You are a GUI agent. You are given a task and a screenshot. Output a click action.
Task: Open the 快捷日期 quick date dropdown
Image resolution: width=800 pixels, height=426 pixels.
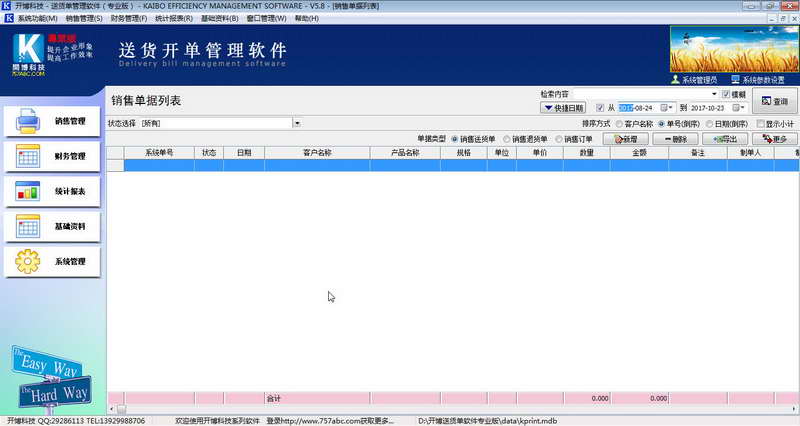pyautogui.click(x=563, y=108)
